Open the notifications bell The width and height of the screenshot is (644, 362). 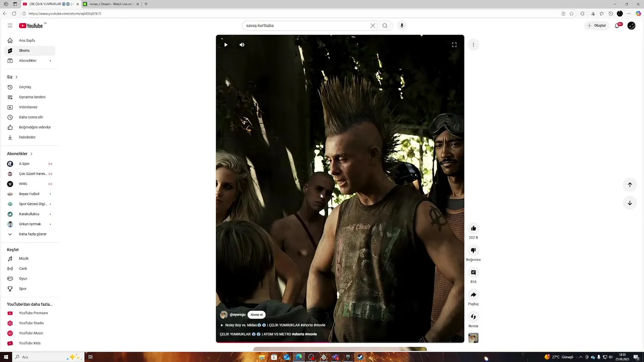(617, 26)
